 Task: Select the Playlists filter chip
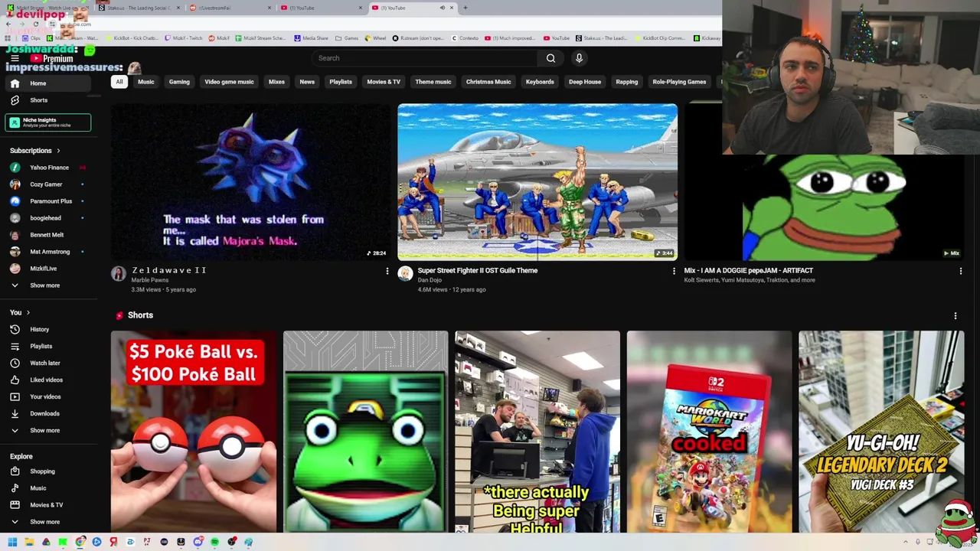341,82
